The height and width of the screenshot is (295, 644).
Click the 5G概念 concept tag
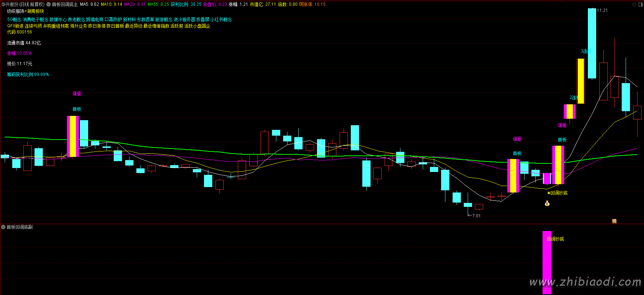[14, 19]
